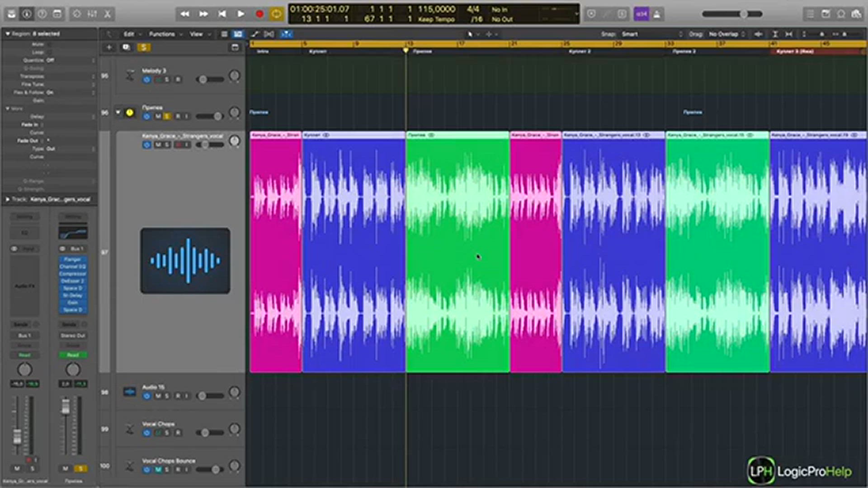This screenshot has width=868, height=488.
Task: Open the Edit menu in Tracks area
Action: (132, 34)
